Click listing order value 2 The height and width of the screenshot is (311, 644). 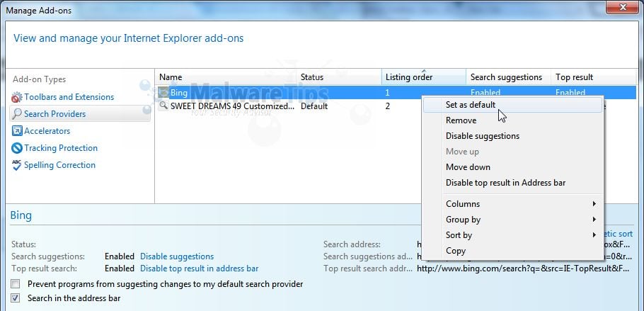tap(388, 106)
